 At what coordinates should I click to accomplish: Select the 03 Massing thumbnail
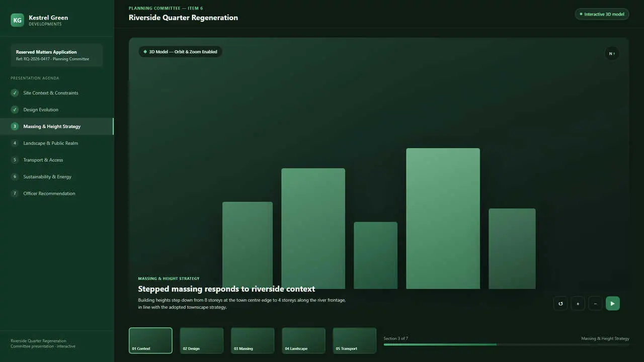[x=253, y=340]
